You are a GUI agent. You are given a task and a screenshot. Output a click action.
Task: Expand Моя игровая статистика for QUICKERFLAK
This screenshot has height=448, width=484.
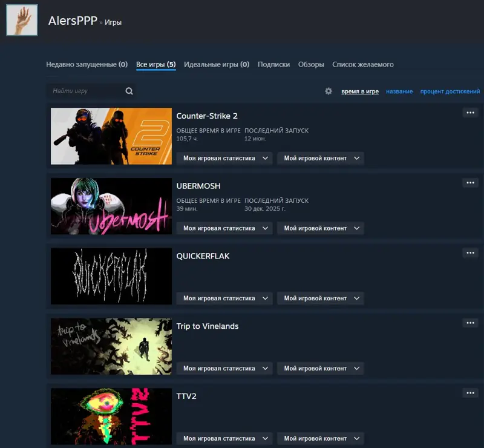click(224, 298)
